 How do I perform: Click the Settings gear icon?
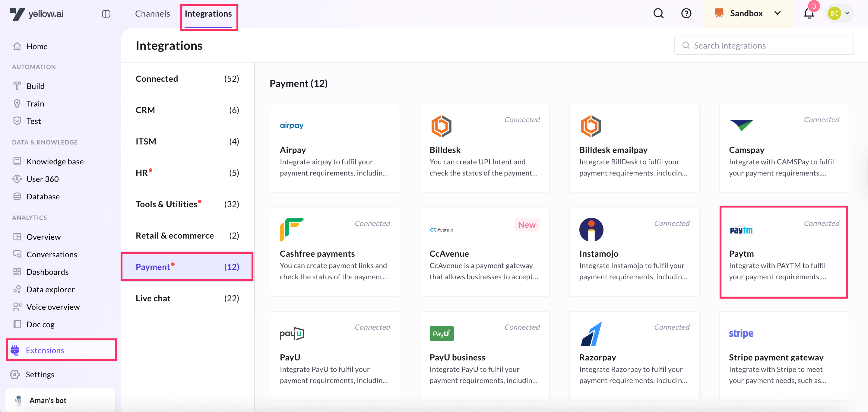(x=15, y=374)
